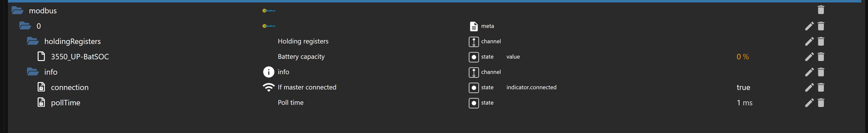Select the pollTime state entry
The image size is (868, 133).
65,103
